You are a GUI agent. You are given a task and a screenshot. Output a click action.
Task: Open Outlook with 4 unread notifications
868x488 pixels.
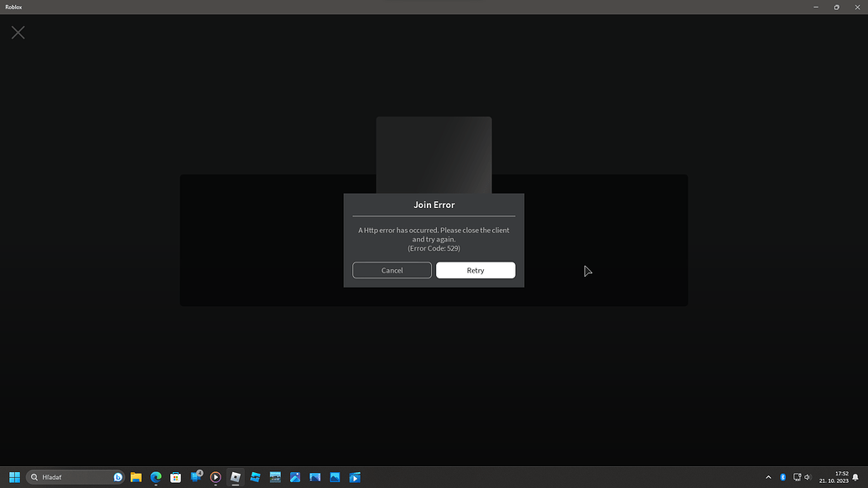[195, 476]
